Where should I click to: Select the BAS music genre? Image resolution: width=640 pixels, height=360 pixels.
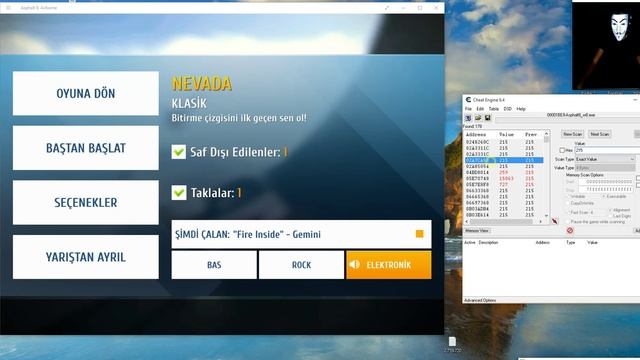point(214,265)
